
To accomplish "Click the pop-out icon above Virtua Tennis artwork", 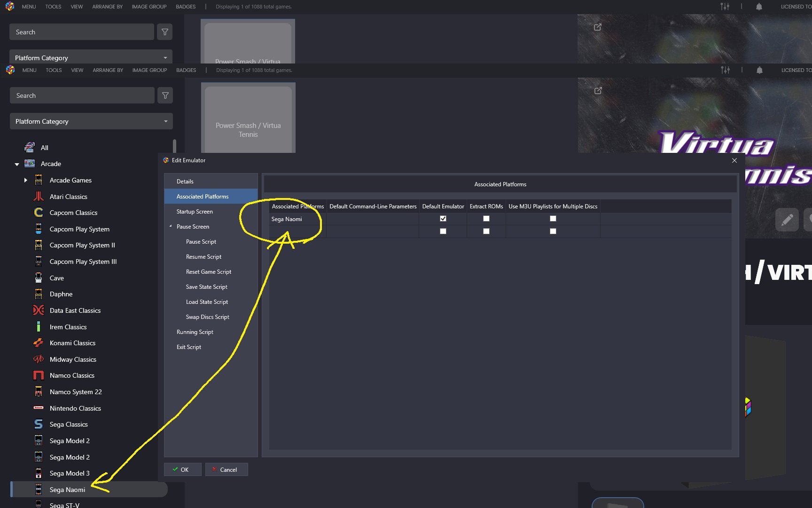I will point(598,90).
